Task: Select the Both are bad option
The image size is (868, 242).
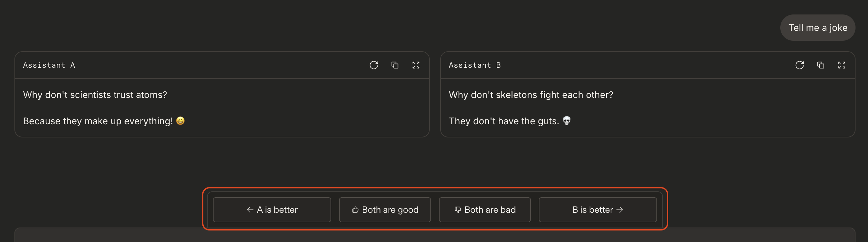Action: tap(485, 210)
